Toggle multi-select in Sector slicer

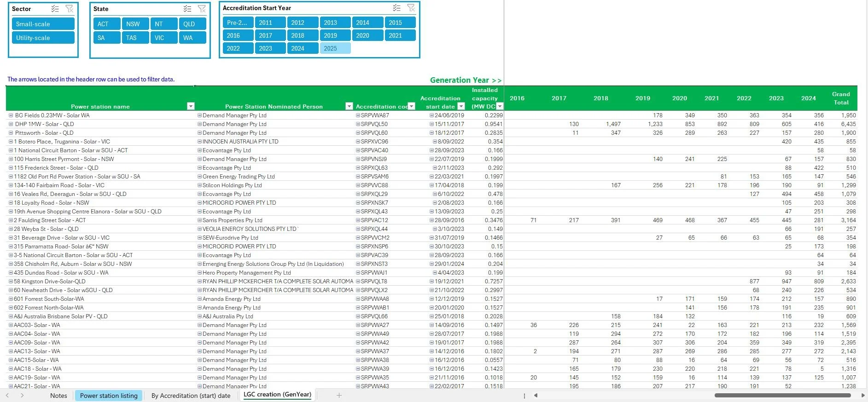coord(55,9)
